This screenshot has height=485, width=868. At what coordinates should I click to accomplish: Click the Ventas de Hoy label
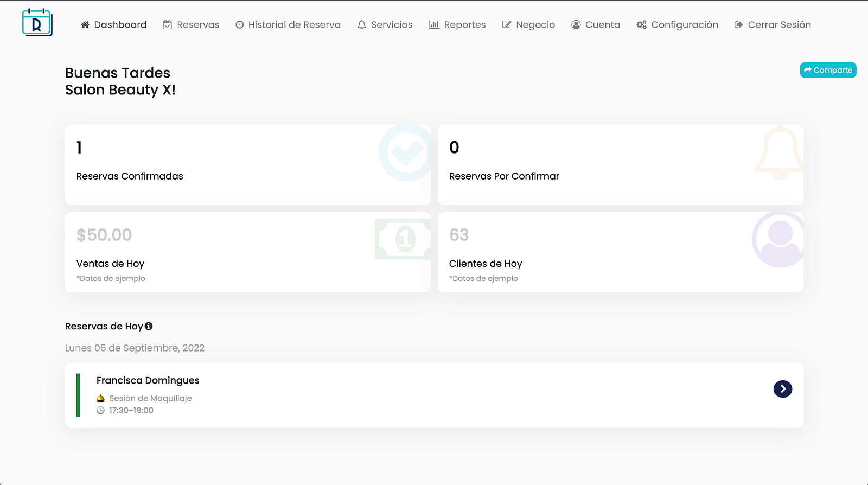(110, 264)
